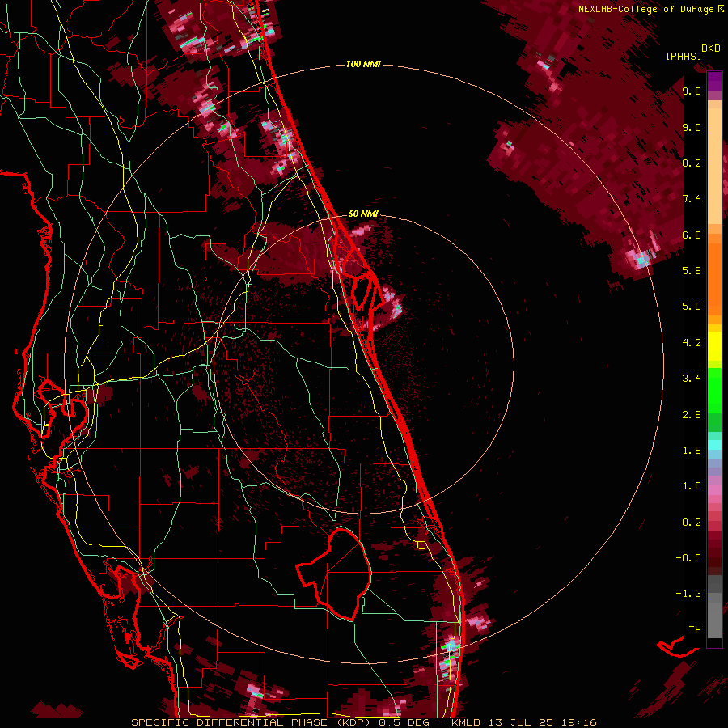
Task: Pick the bright green band of color scale
Action: pos(714,390)
